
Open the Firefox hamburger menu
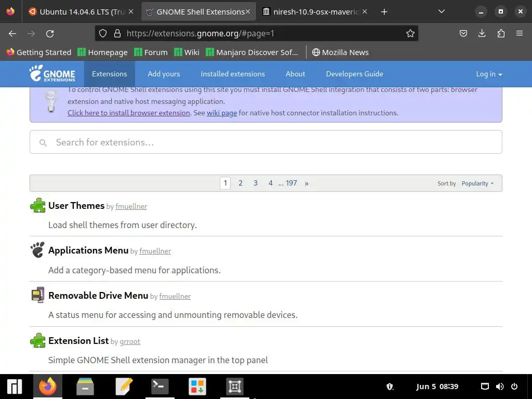coord(520,33)
